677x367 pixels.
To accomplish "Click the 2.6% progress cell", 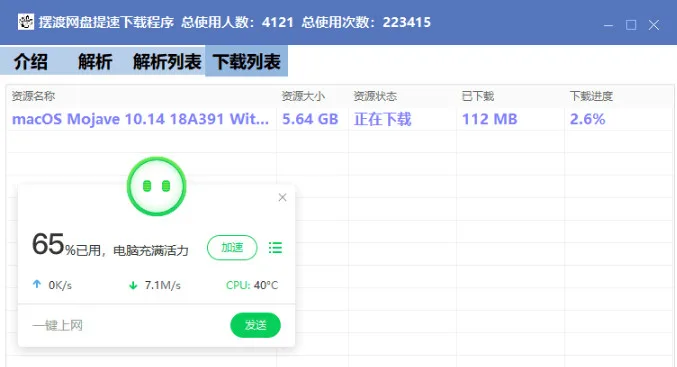I will [x=587, y=119].
